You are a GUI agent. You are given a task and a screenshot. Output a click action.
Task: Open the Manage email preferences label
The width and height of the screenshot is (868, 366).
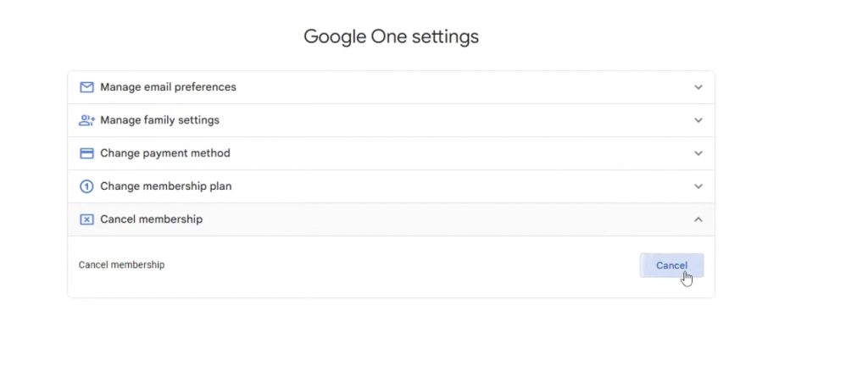[168, 87]
